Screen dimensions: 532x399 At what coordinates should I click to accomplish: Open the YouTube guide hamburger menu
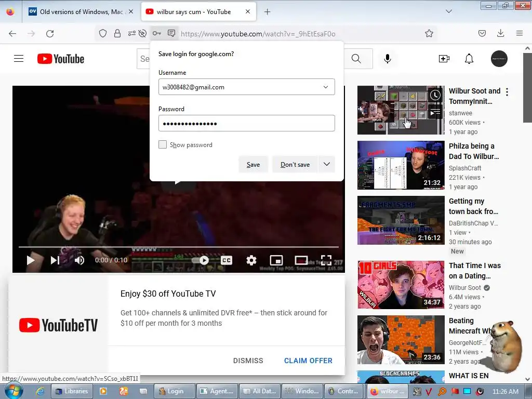tap(19, 59)
